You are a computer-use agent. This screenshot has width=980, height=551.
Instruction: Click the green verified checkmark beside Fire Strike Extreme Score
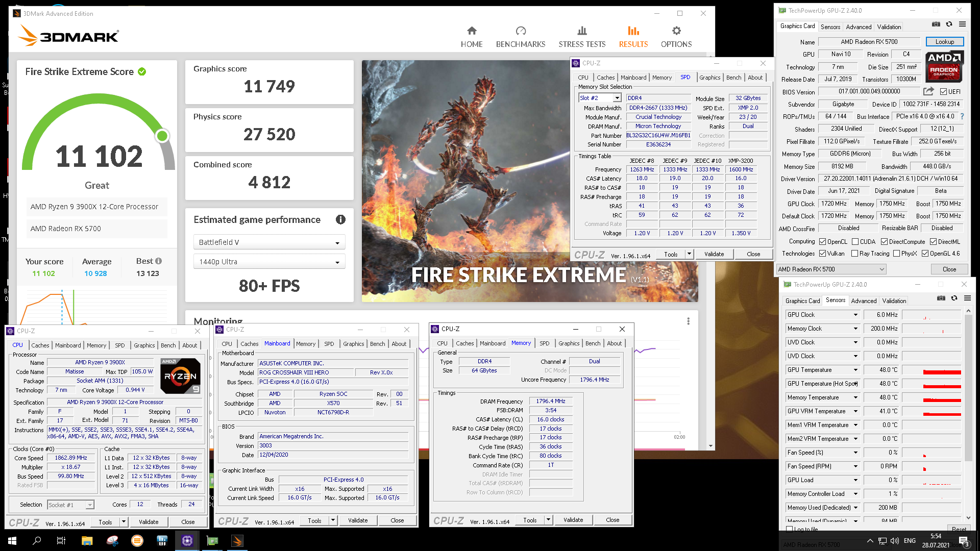coord(142,71)
